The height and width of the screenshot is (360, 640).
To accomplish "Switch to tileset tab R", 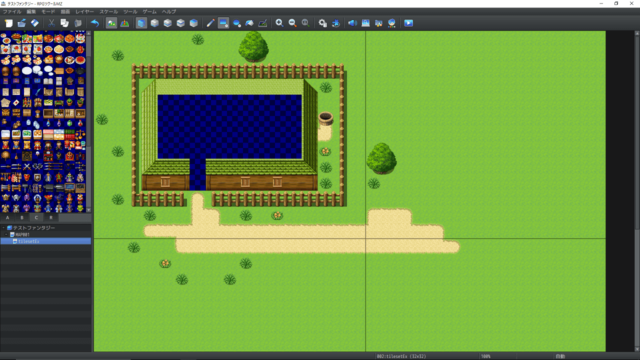I will tap(51, 218).
